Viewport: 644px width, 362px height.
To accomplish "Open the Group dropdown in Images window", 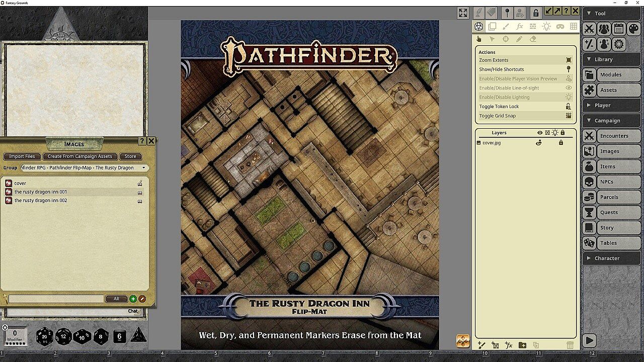I will tap(84, 168).
